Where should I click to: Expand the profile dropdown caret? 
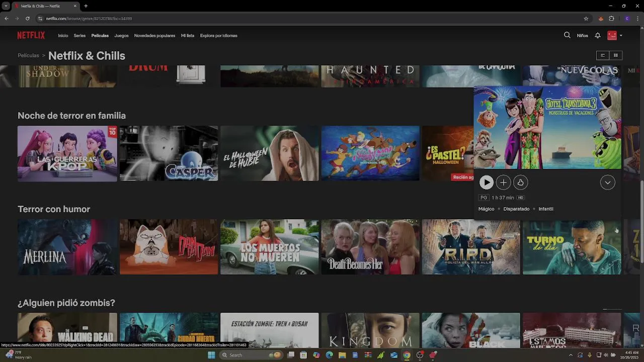(621, 36)
